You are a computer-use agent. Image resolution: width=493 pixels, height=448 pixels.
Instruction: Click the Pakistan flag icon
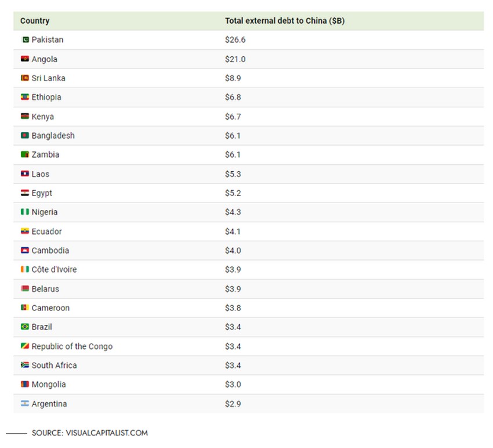(24, 39)
